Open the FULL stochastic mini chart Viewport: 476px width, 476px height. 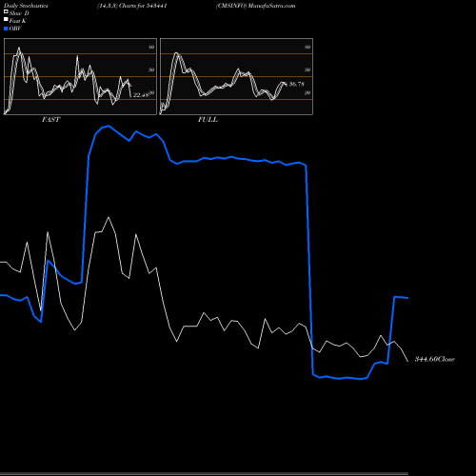[236, 76]
